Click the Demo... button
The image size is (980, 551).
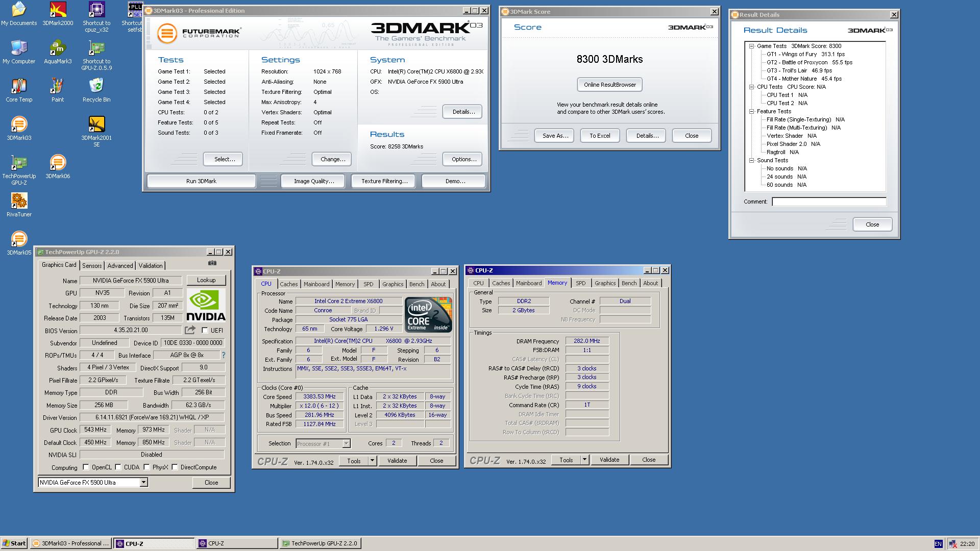coord(455,181)
